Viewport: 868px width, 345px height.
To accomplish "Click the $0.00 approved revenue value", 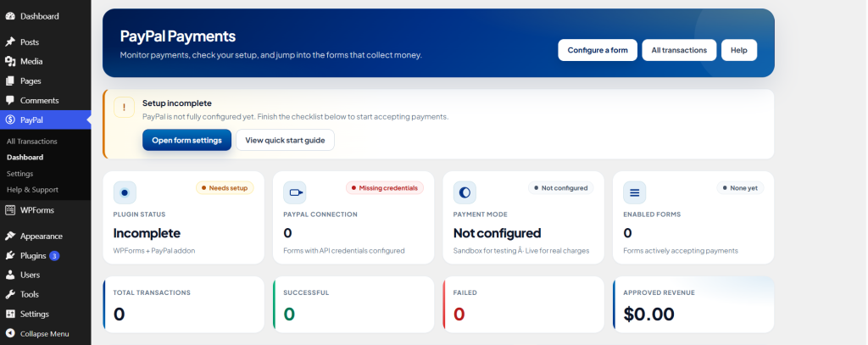I will click(x=648, y=314).
